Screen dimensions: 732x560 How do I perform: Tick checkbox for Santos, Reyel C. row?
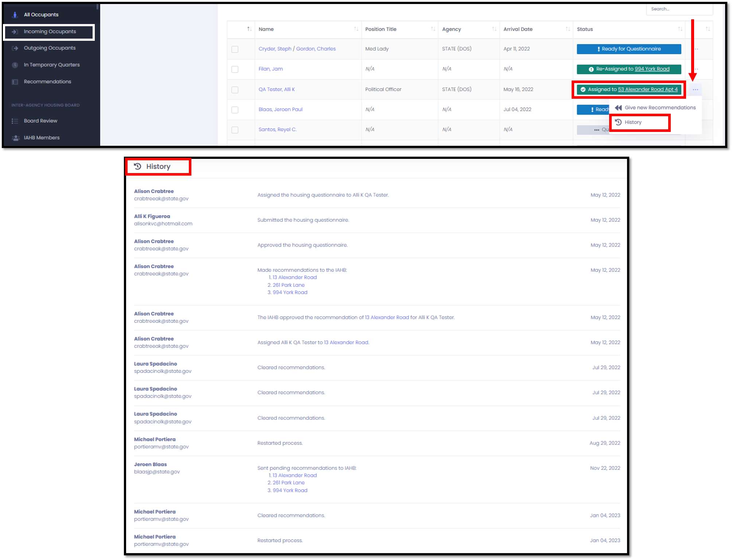(x=235, y=130)
